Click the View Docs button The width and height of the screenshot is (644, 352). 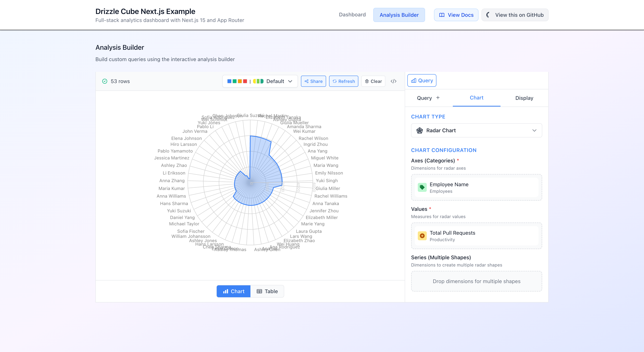(x=456, y=15)
